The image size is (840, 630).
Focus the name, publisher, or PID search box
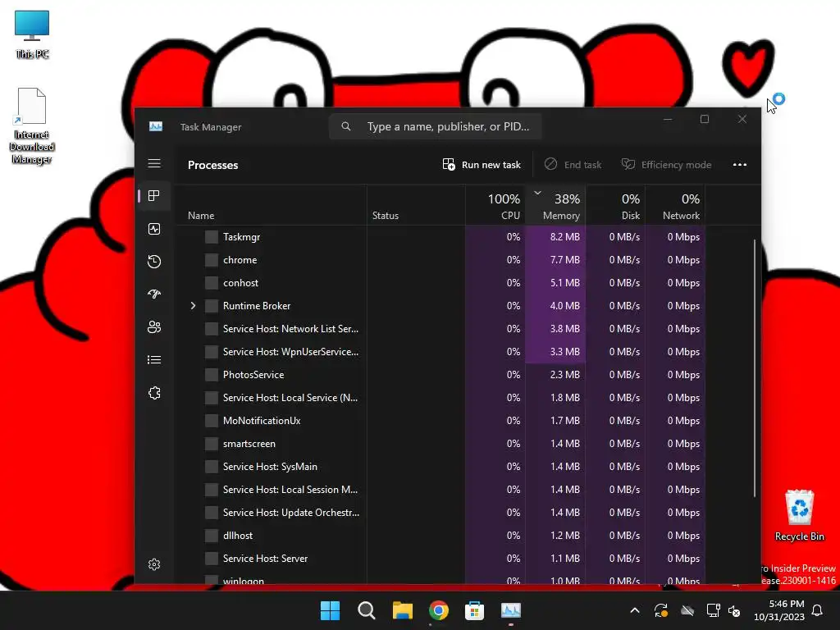tap(435, 126)
